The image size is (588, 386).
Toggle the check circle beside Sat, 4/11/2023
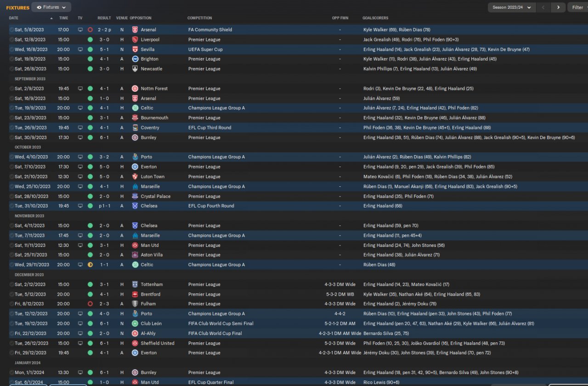coord(11,226)
